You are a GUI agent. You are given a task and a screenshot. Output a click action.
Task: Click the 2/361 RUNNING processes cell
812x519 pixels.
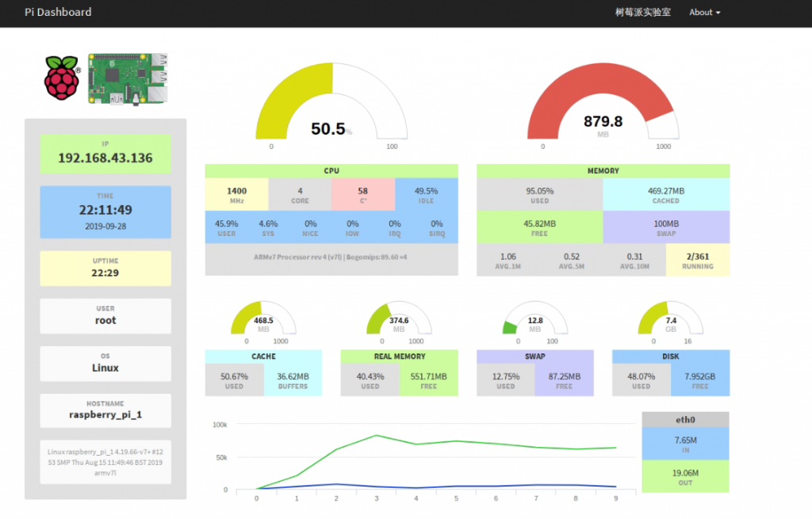(698, 260)
